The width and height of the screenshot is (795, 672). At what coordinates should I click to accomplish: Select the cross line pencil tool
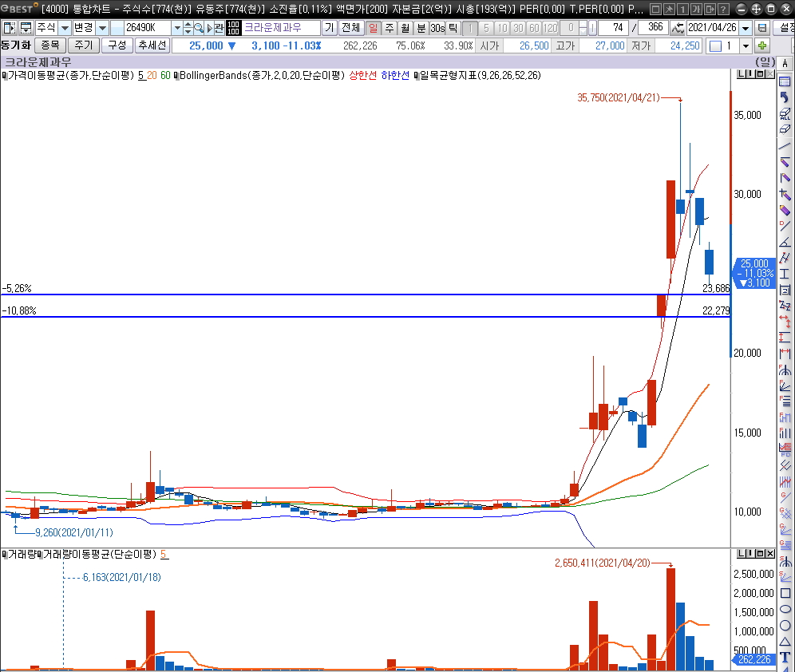click(x=785, y=194)
